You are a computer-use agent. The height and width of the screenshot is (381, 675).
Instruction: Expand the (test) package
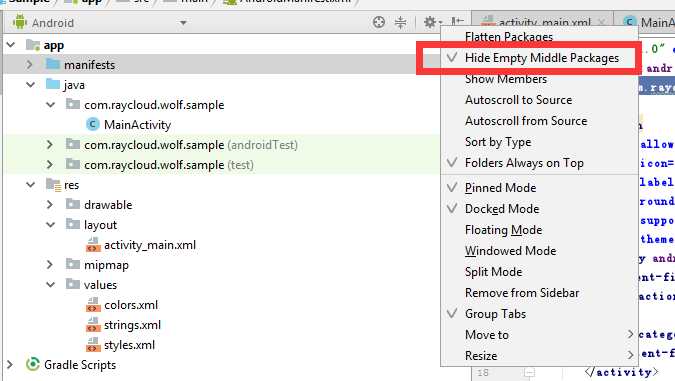point(50,164)
